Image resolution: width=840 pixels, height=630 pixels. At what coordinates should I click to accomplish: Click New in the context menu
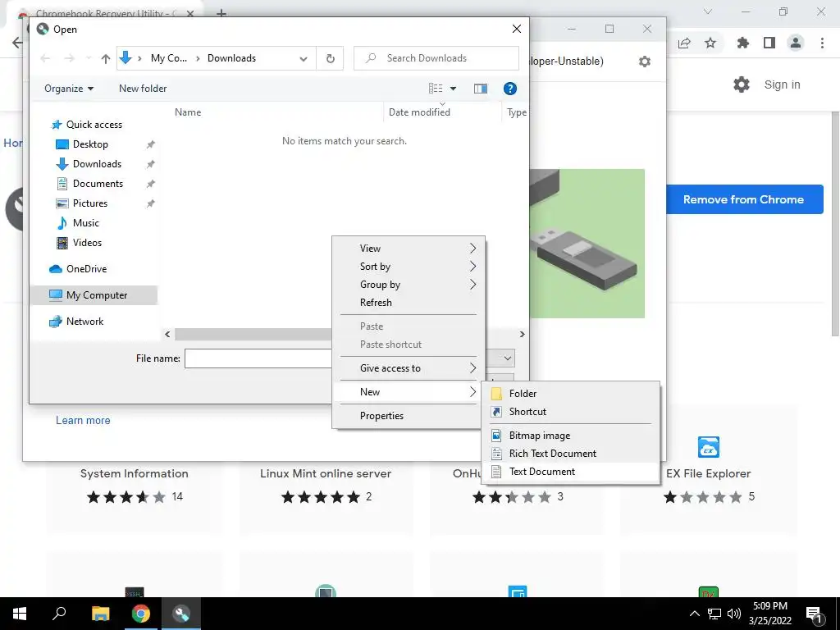(409, 391)
